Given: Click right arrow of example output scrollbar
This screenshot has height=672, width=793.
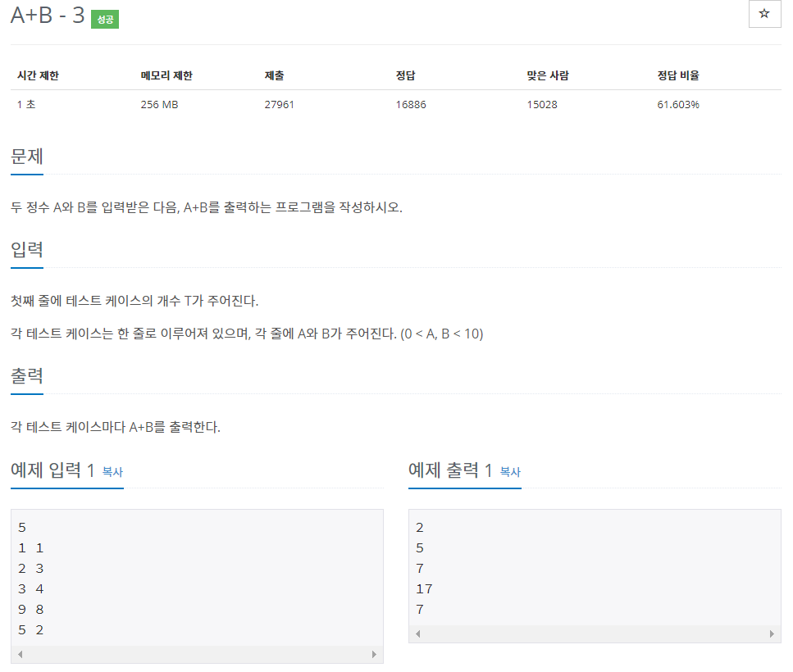Looking at the screenshot, I should pyautogui.click(x=771, y=633).
